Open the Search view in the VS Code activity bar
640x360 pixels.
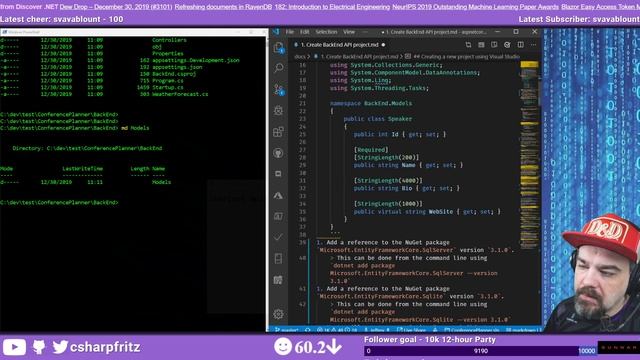(279, 68)
